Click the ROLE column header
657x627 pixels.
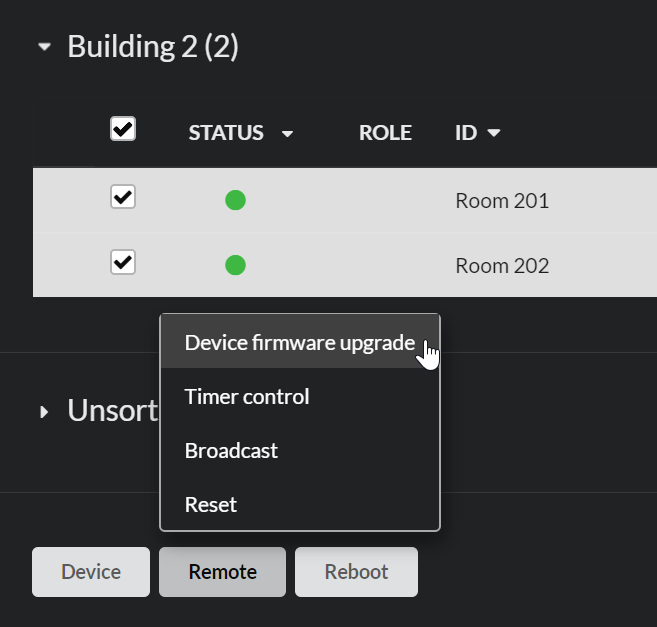coord(385,133)
